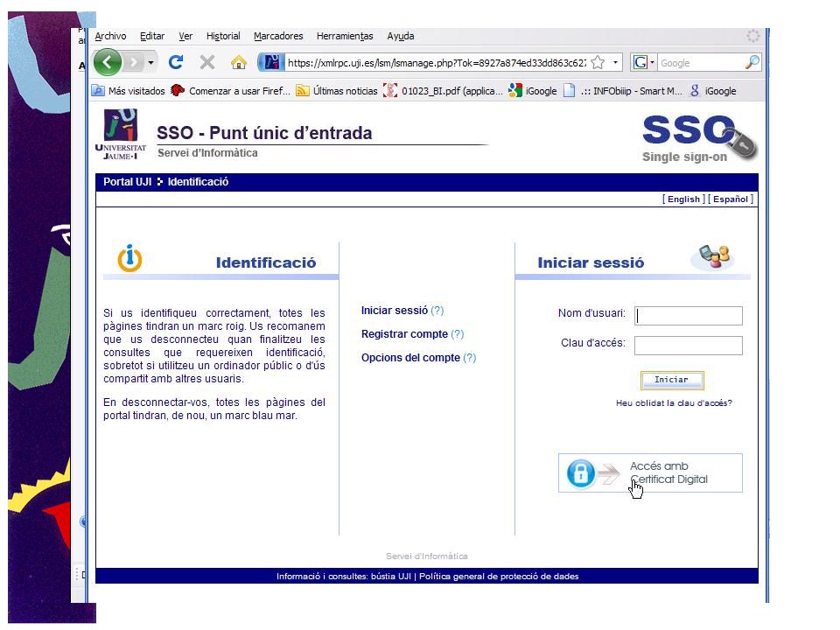Screen dimensions: 840x630
Task: Open help (?) next to Registrar compte
Action: pyautogui.click(x=457, y=333)
